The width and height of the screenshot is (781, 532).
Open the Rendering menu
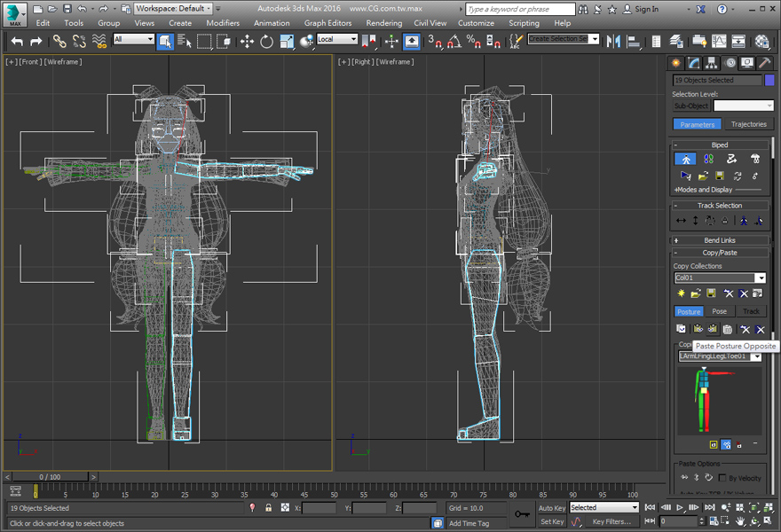(384, 23)
